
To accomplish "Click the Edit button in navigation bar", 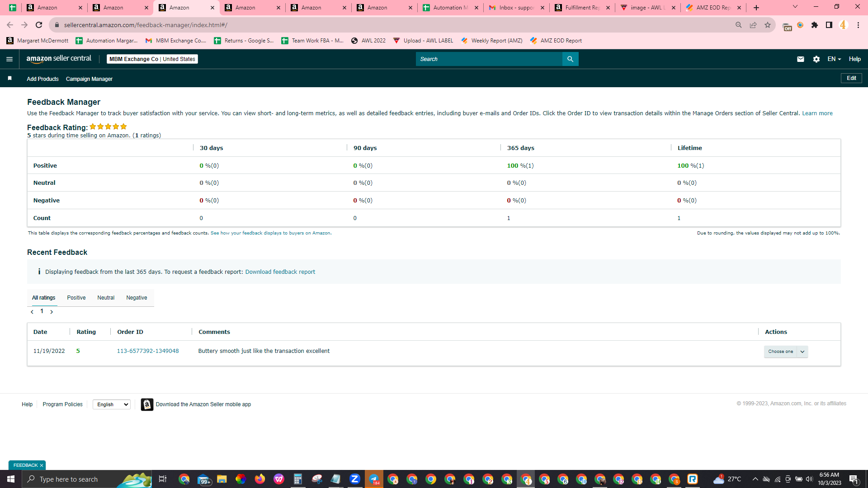I will pyautogui.click(x=851, y=78).
